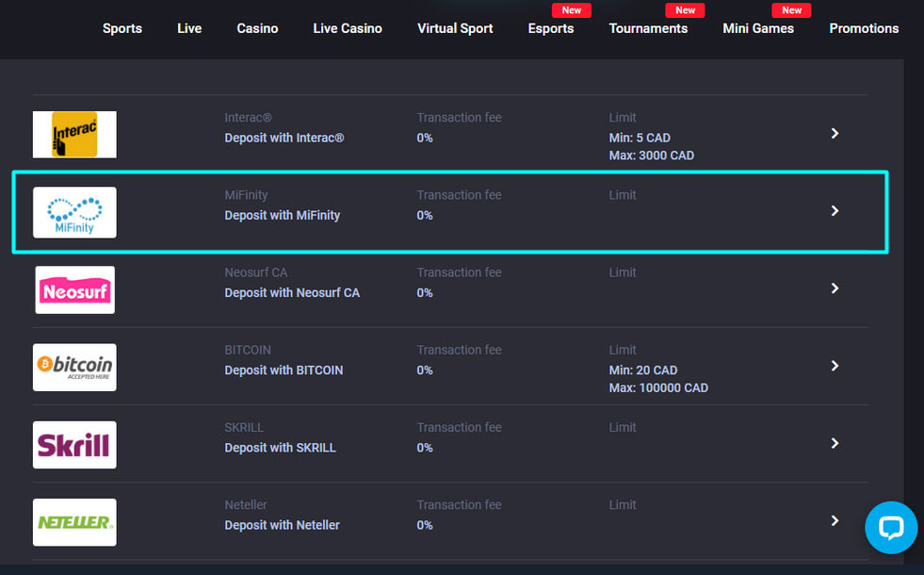Select Deposit with SKRILL

[x=280, y=448]
